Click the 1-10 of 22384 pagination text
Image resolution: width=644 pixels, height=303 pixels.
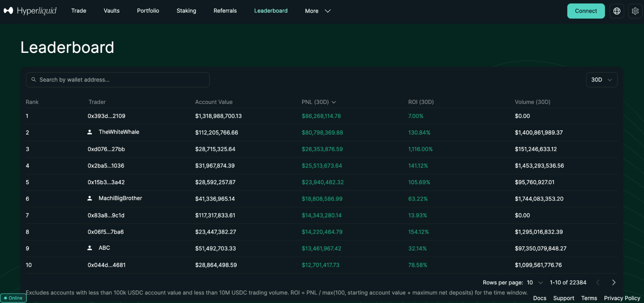pyautogui.click(x=568, y=282)
